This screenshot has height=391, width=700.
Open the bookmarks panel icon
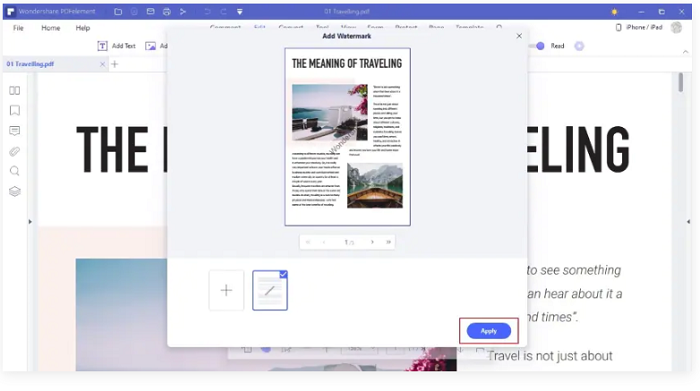pyautogui.click(x=15, y=110)
